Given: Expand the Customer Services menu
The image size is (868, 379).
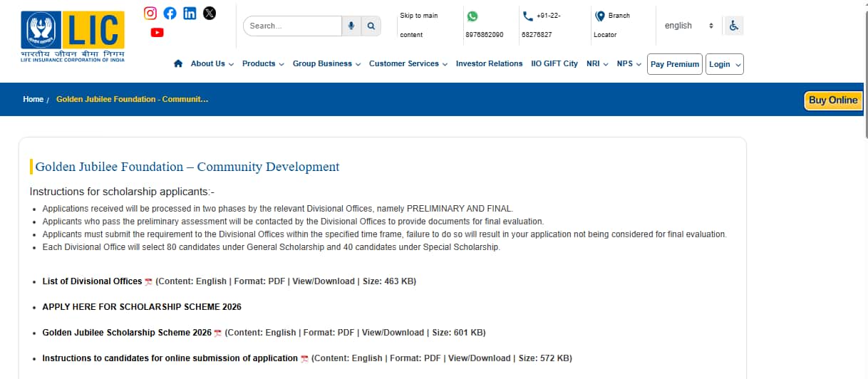Looking at the screenshot, I should coord(408,63).
